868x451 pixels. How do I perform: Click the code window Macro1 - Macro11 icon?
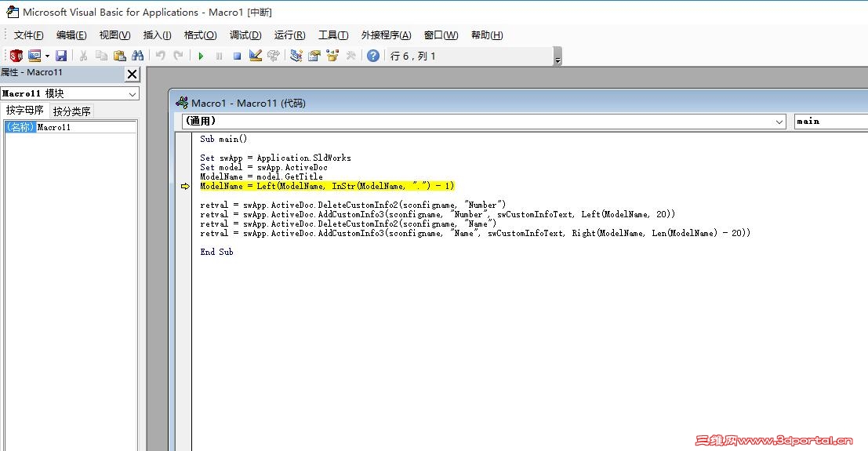(x=182, y=103)
